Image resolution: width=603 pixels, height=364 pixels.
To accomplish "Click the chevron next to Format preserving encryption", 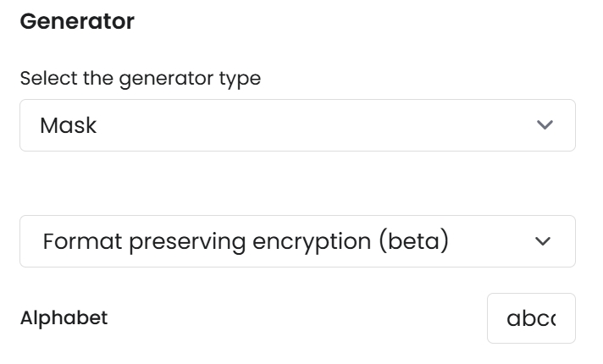I will (544, 241).
